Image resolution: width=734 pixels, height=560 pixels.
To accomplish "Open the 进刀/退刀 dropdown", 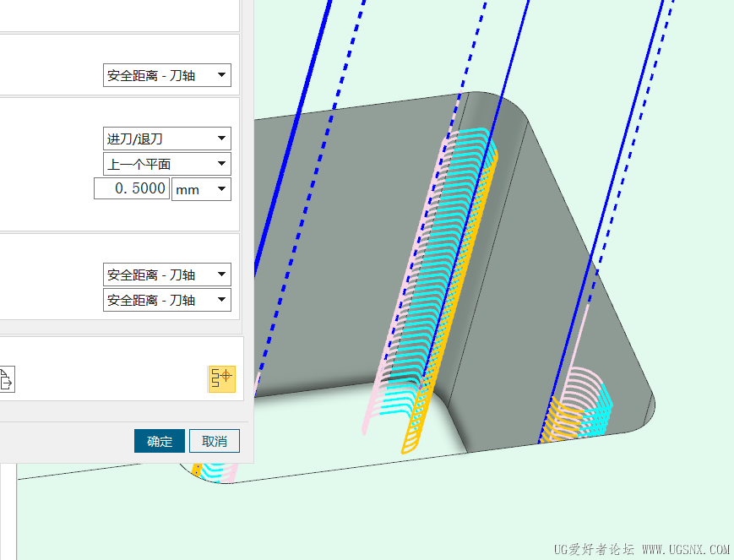I will pyautogui.click(x=166, y=138).
